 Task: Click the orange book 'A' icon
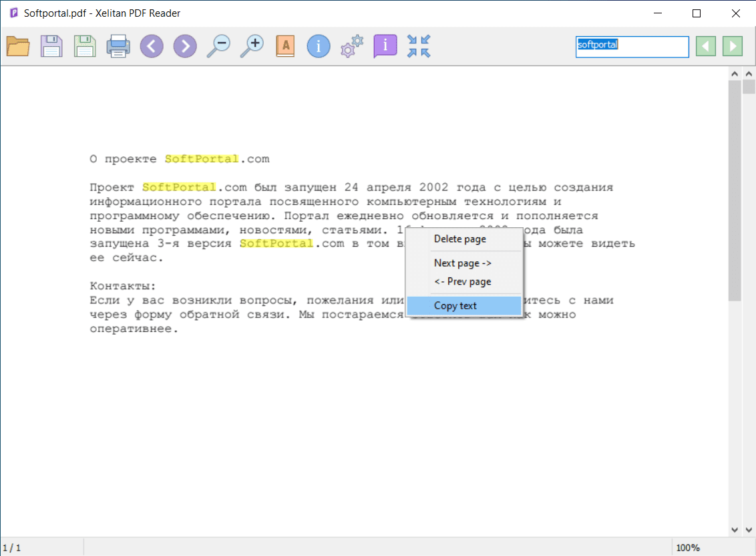coord(285,46)
